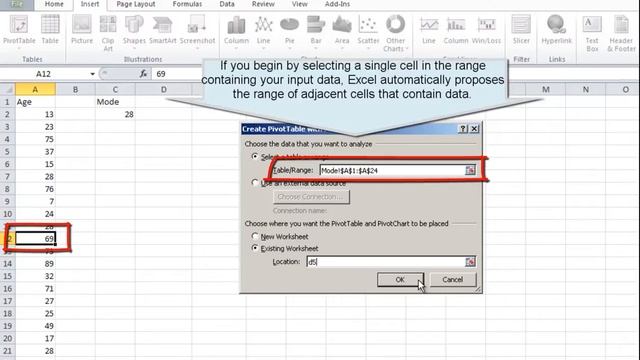Switch to the Data tab
Image resolution: width=640 pixels, height=360 pixels.
227,4
